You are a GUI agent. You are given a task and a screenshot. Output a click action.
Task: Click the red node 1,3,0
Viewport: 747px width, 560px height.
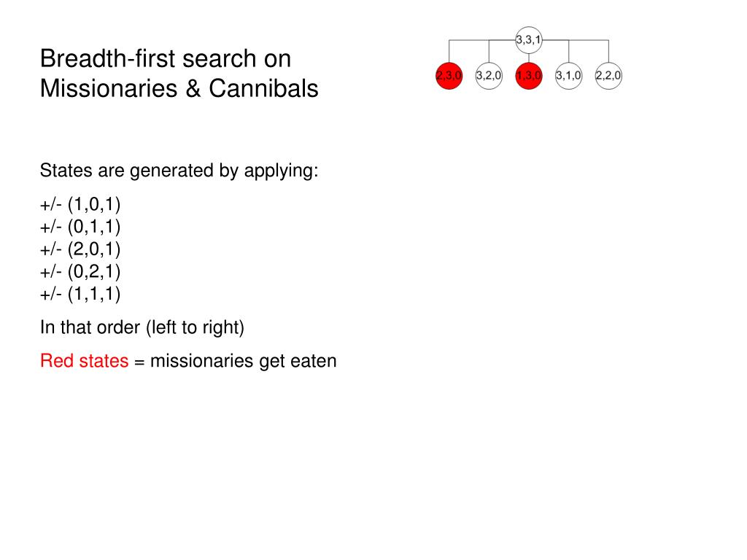[x=528, y=75]
